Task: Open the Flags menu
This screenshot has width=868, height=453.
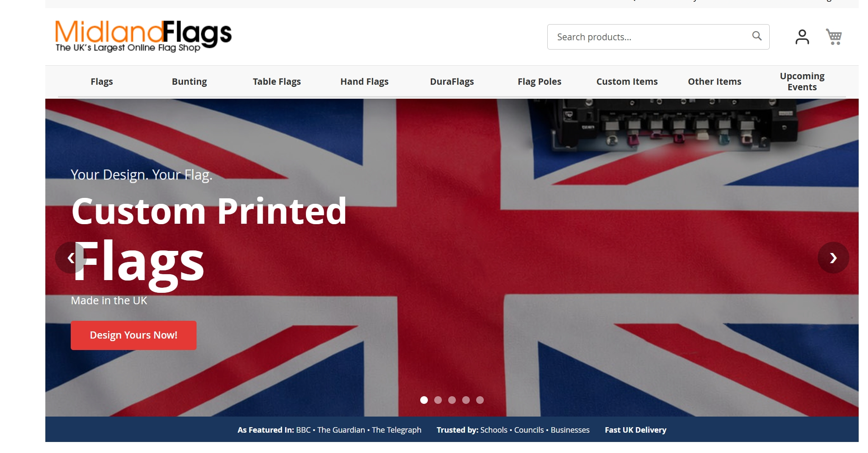Action: (102, 81)
